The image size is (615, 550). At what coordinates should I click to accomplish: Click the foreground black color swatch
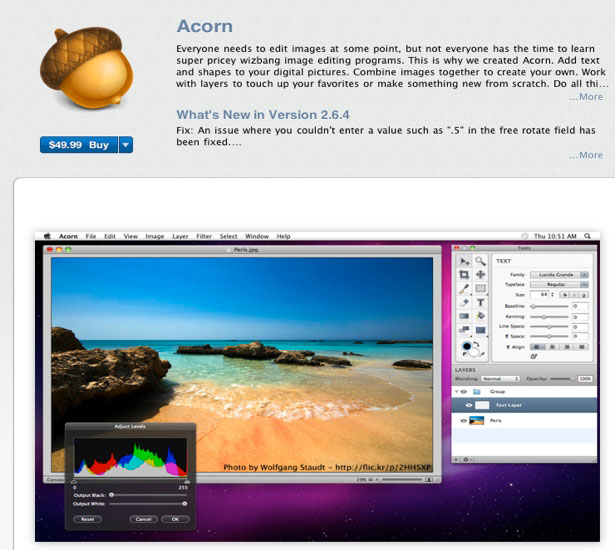[466, 346]
